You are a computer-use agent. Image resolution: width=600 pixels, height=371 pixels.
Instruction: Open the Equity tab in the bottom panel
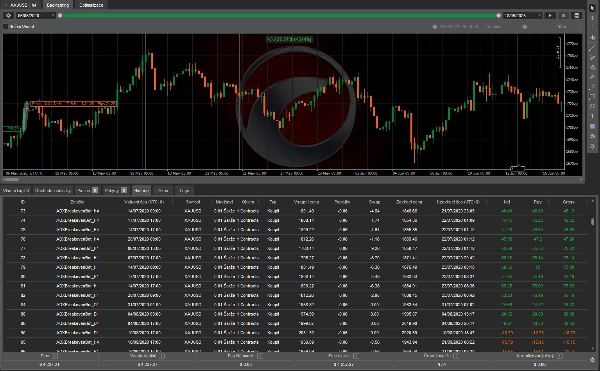16,190
